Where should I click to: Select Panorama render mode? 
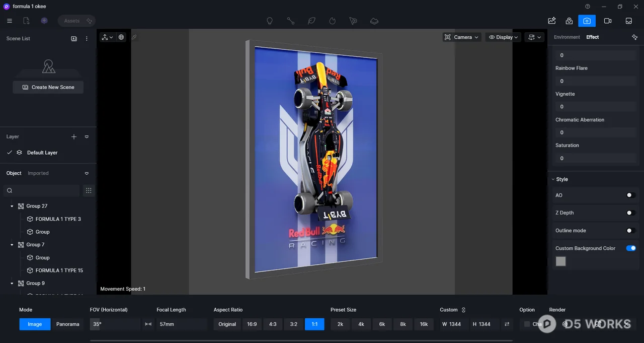pos(68,324)
